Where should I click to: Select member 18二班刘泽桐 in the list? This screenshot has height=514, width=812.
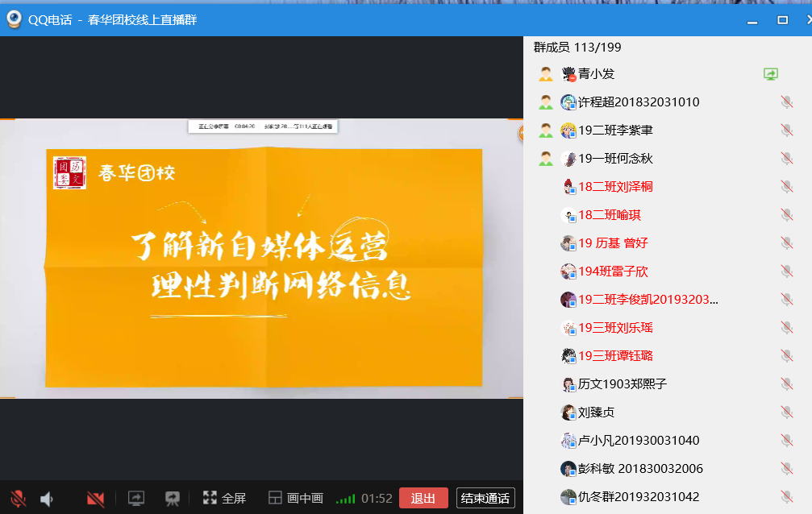pyautogui.click(x=615, y=187)
